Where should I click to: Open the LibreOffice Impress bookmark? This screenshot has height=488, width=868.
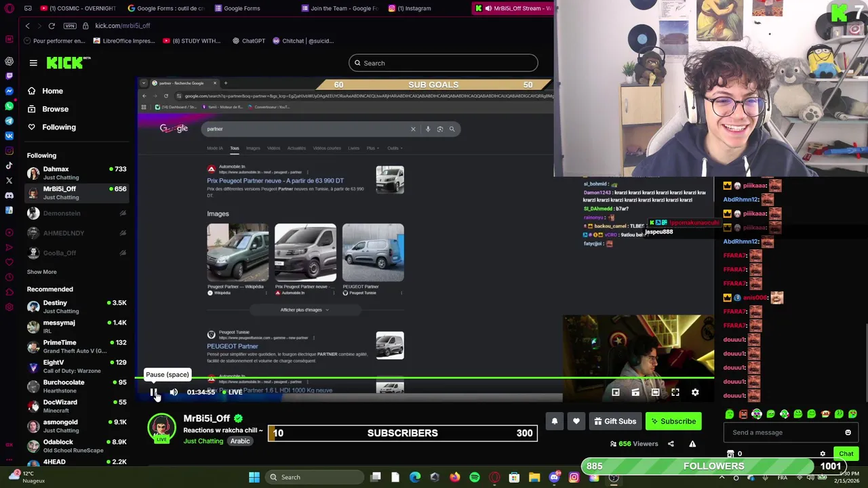(124, 41)
